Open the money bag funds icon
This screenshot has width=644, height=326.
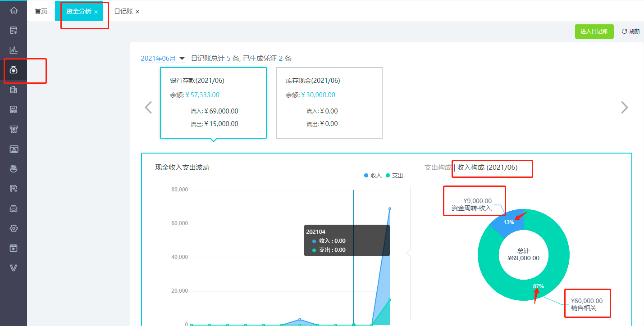14,70
